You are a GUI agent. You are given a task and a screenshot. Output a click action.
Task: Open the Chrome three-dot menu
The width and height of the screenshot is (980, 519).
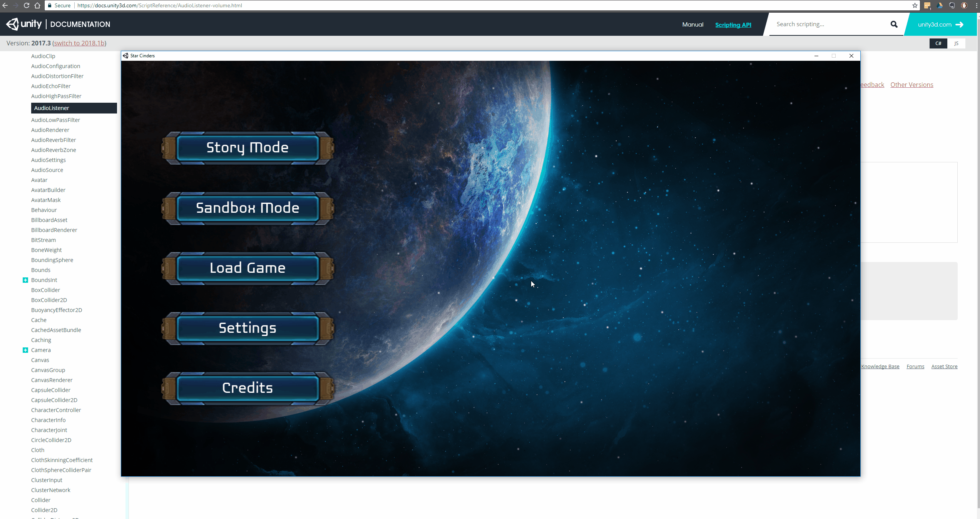coord(977,5)
